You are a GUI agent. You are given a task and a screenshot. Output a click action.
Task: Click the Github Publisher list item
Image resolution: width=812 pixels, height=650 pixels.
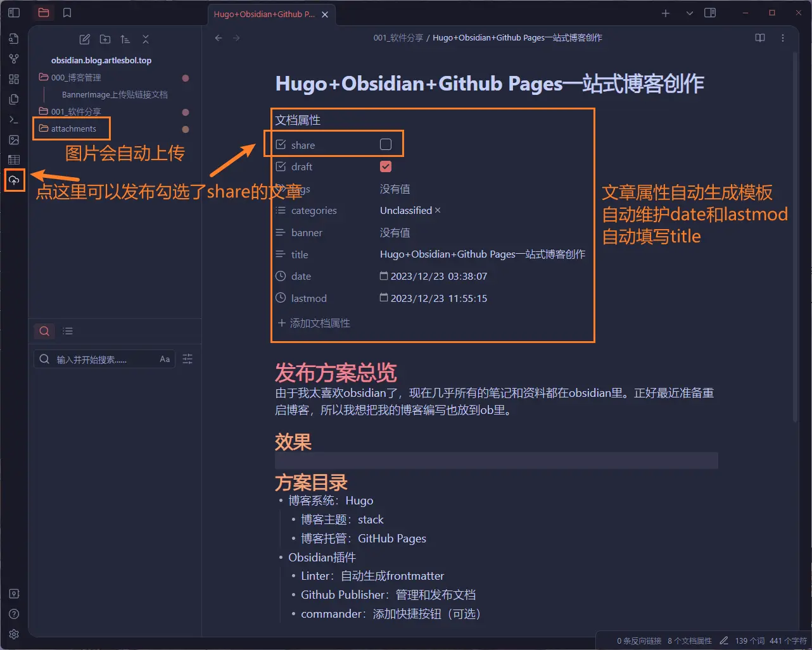[388, 594]
